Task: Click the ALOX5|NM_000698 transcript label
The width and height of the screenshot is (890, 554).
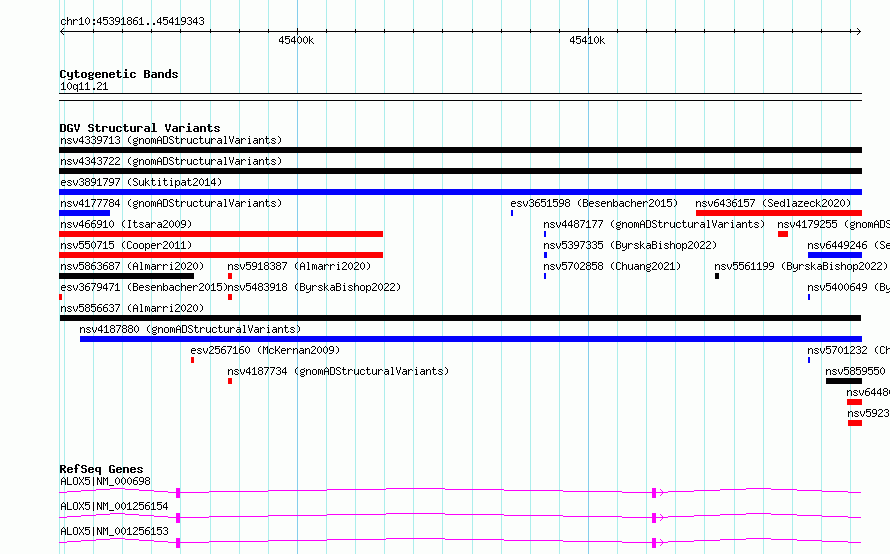Action: 106,481
